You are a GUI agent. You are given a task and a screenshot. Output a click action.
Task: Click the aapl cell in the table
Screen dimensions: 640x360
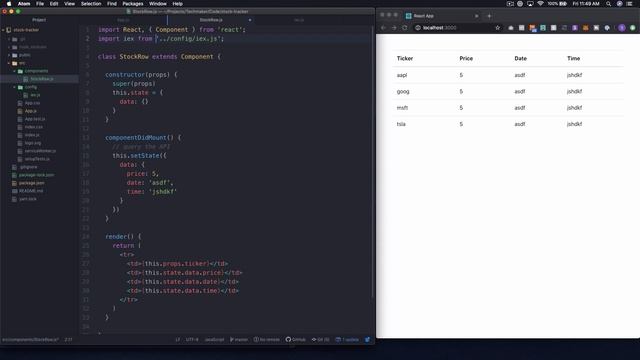402,75
